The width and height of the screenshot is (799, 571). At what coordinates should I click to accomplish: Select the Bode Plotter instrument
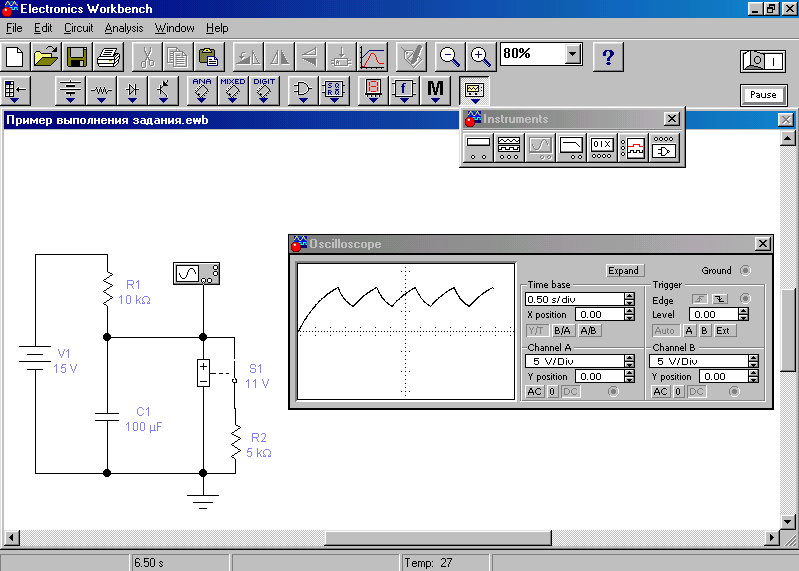[x=571, y=148]
